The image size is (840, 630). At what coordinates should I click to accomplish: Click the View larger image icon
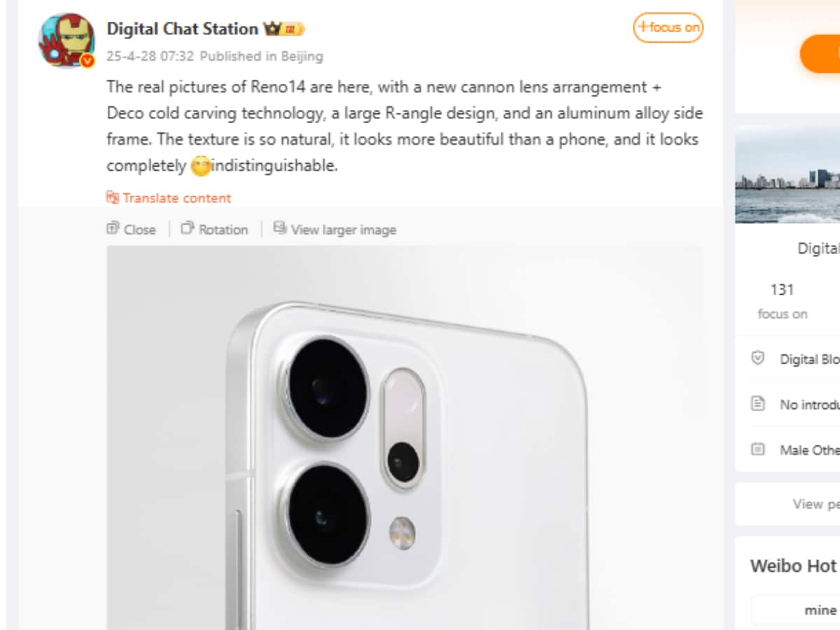tap(280, 228)
